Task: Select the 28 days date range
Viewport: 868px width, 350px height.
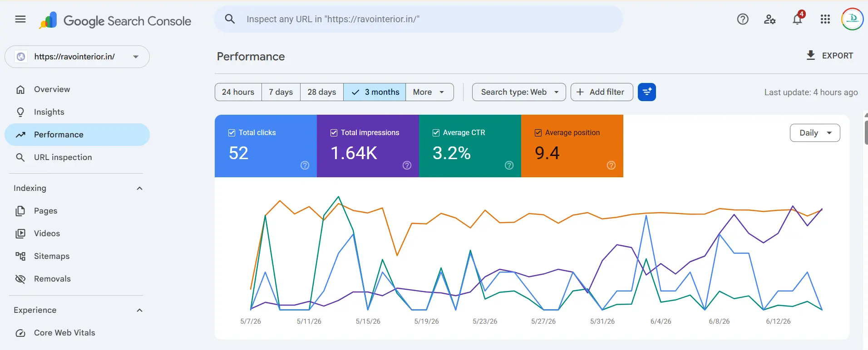Action: point(322,92)
